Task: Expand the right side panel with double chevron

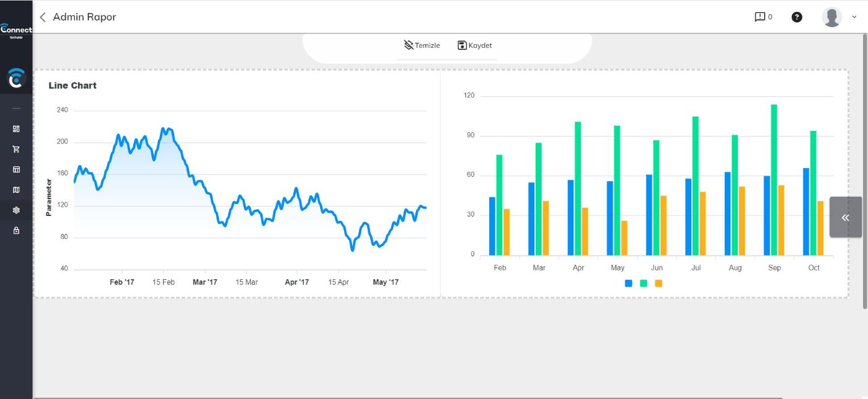Action: point(845,217)
